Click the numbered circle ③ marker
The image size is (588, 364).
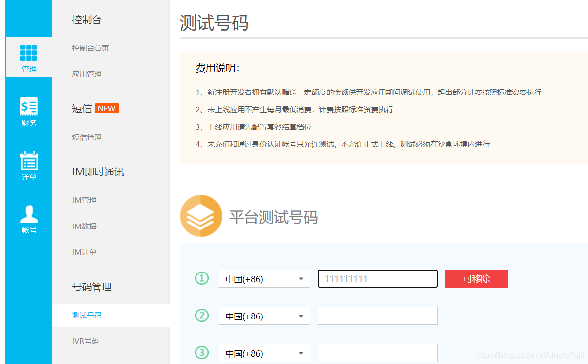click(201, 353)
